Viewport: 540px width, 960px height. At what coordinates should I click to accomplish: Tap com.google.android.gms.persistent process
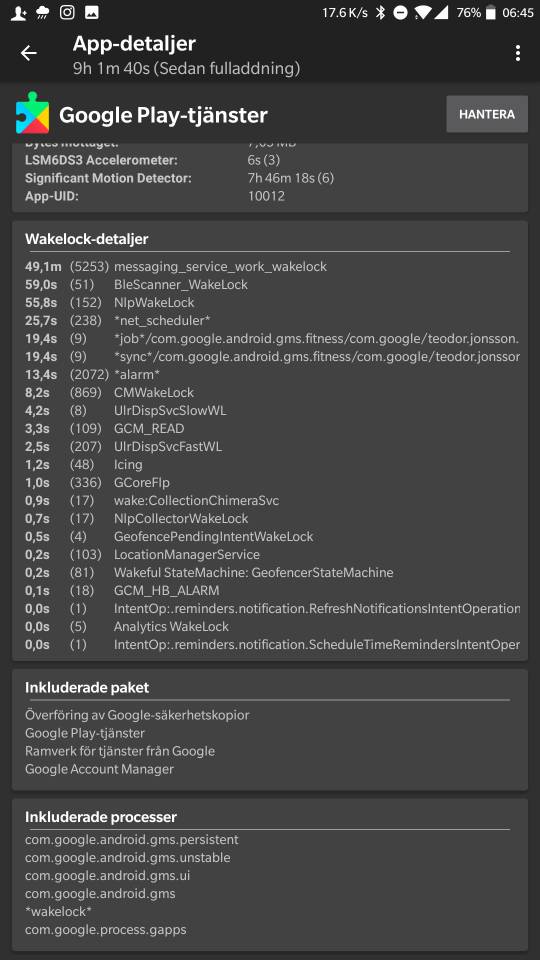click(132, 839)
